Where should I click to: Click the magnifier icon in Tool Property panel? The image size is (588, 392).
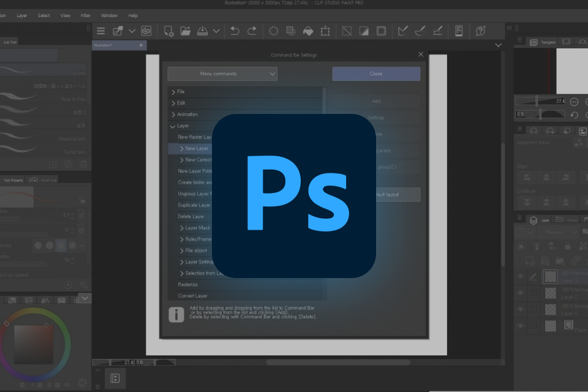pyautogui.click(x=83, y=285)
